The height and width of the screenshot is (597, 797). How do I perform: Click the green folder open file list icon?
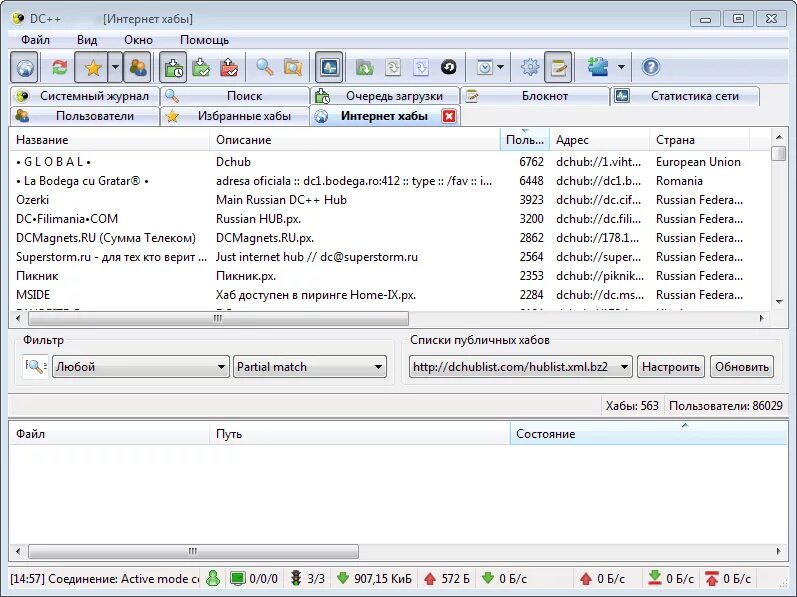point(364,67)
